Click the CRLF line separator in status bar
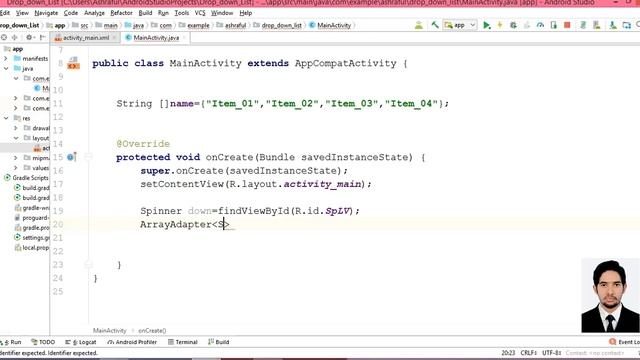The image size is (640, 360). pos(529,353)
